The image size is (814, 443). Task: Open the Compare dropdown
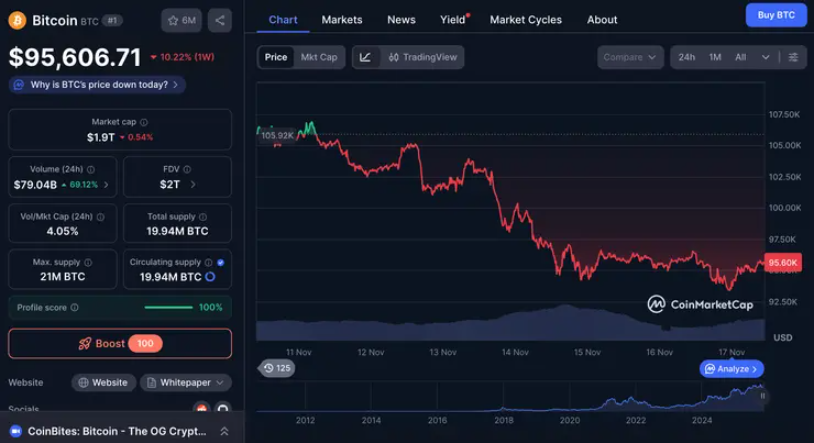[630, 57]
